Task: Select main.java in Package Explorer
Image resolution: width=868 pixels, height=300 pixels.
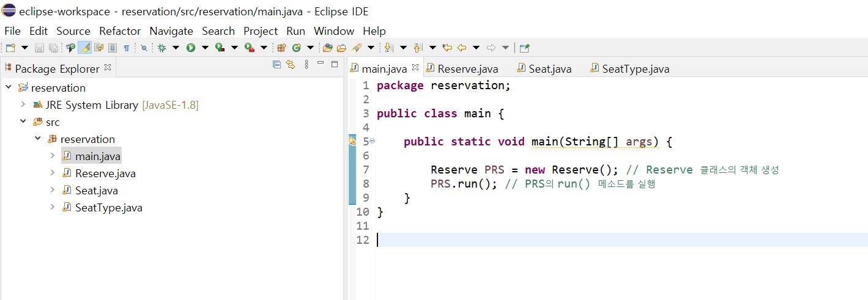Action: tap(92, 156)
